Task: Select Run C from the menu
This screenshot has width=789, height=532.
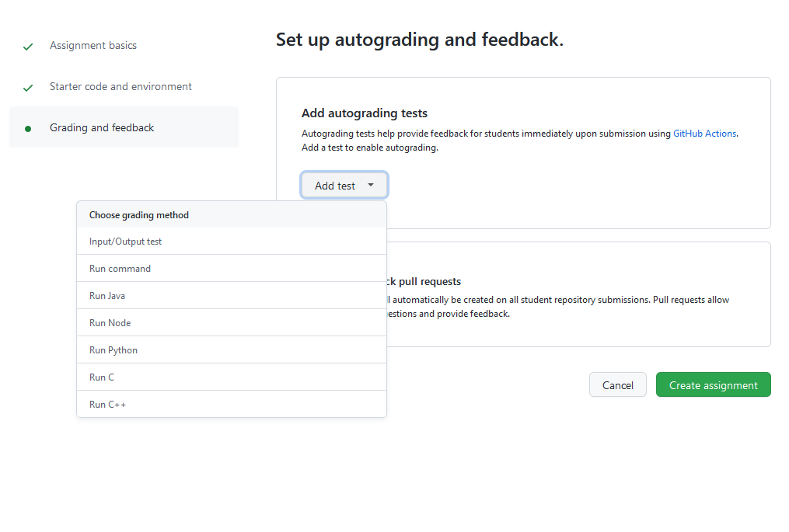Action: (232, 377)
